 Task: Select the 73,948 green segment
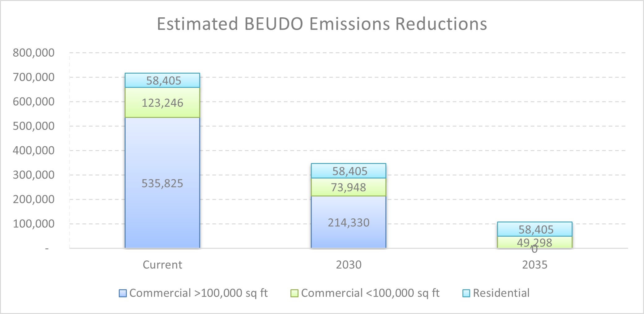(349, 187)
